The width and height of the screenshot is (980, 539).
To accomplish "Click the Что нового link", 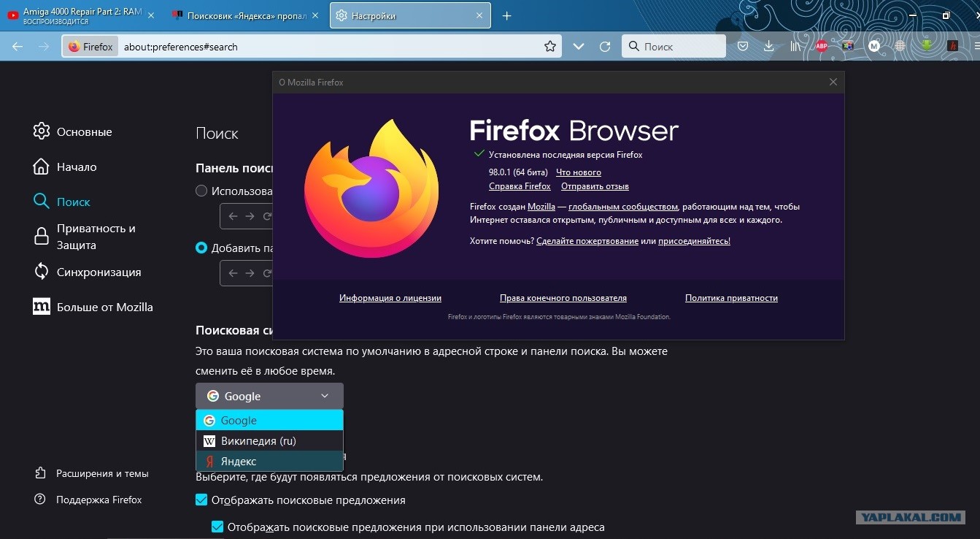I will tap(579, 172).
